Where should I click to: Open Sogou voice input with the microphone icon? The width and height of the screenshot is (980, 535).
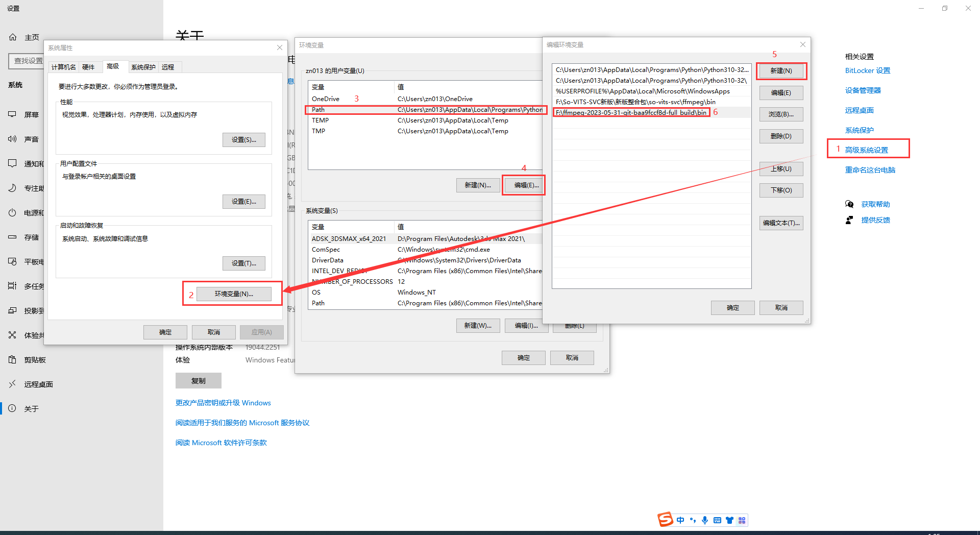(x=705, y=520)
